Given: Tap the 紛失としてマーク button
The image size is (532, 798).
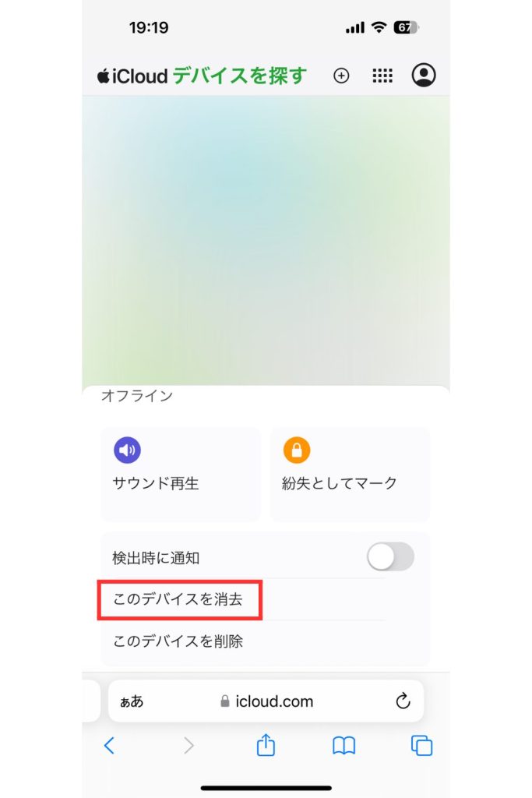Looking at the screenshot, I should click(350, 475).
